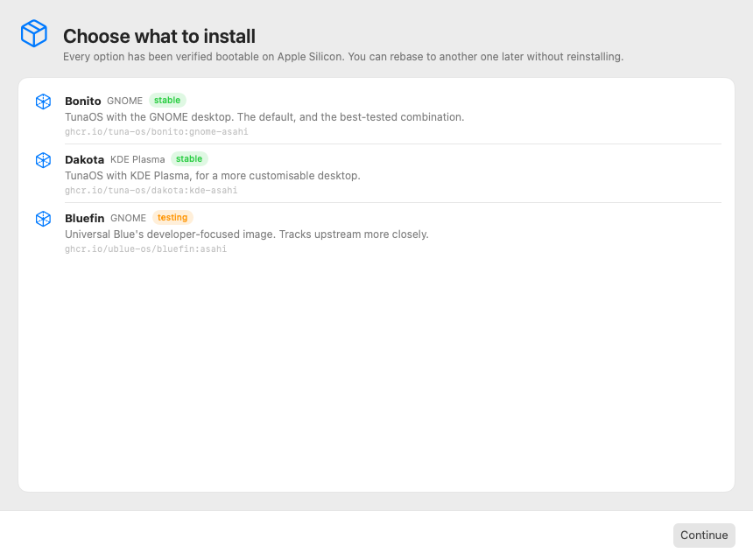Click the KDE Plasma label
This screenshot has width=753, height=560.
(x=137, y=159)
